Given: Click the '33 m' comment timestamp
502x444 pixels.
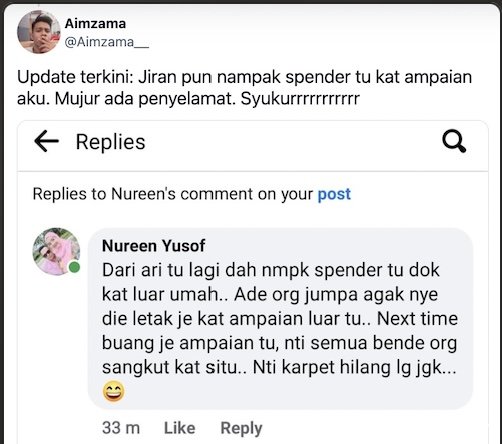Looking at the screenshot, I should tap(121, 428).
